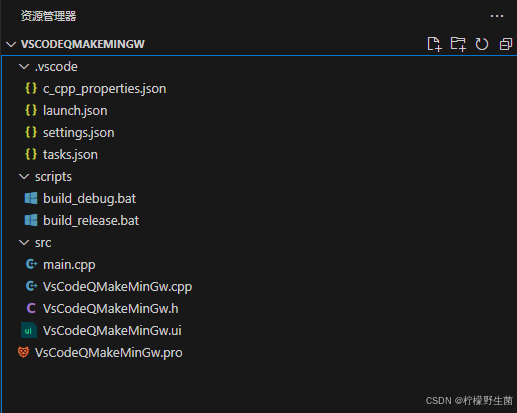Refresh the explorer with the refresh icon
This screenshot has height=413, width=517.
coord(482,44)
